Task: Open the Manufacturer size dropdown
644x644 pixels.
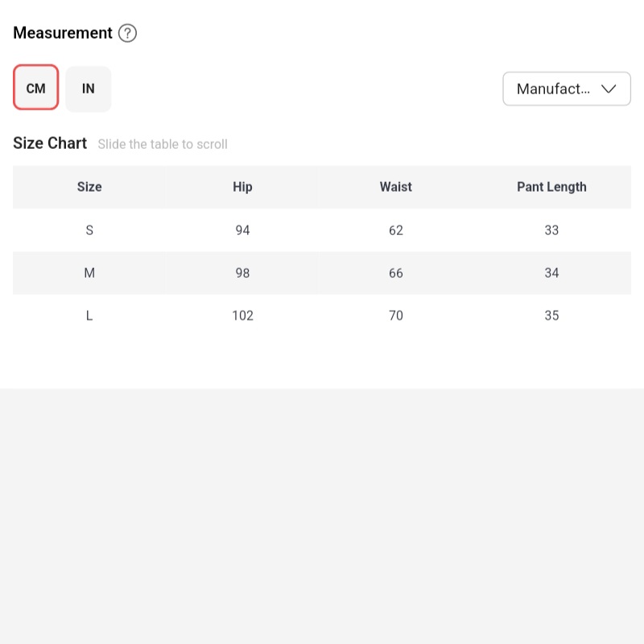Action: click(566, 89)
